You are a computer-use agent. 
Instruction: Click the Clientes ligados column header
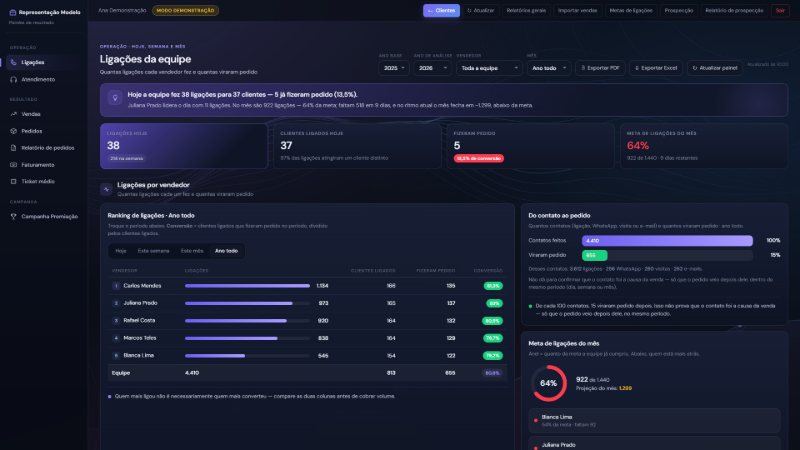(373, 271)
